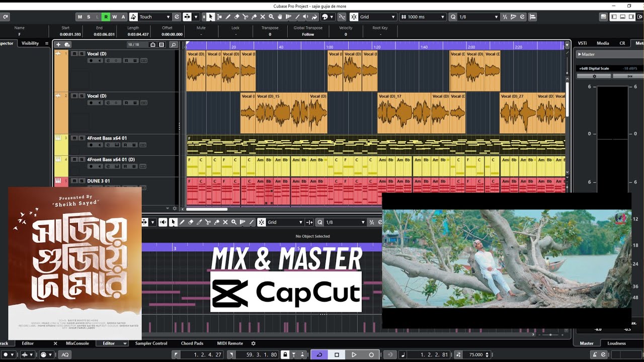Choose the Split scissors tool in main toolbar
This screenshot has width=644, height=362.
(245, 17)
